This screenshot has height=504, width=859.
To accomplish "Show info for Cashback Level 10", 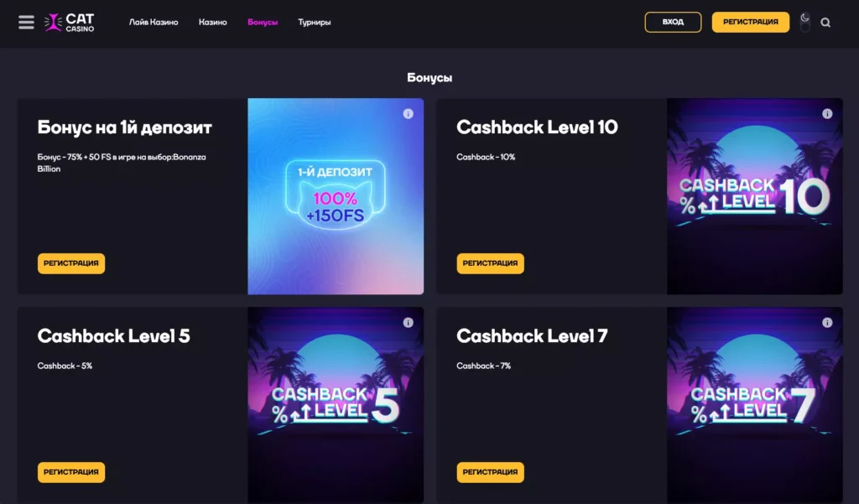I will pyautogui.click(x=827, y=114).
